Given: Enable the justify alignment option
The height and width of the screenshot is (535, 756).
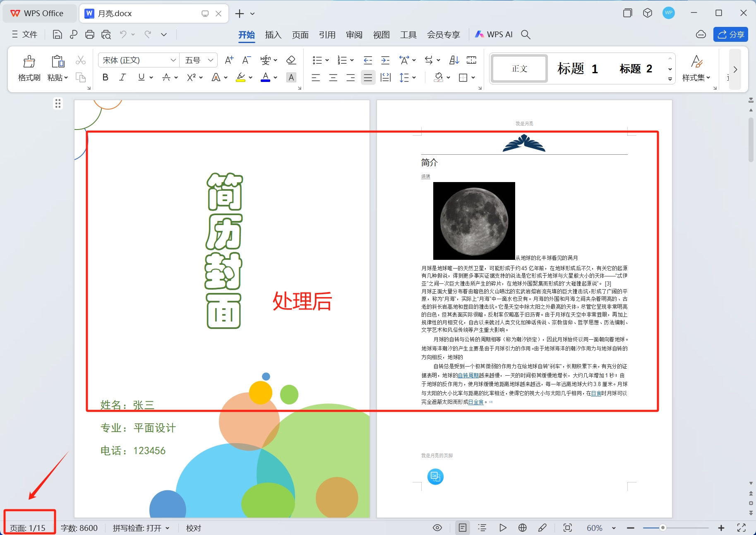Looking at the screenshot, I should pos(367,77).
